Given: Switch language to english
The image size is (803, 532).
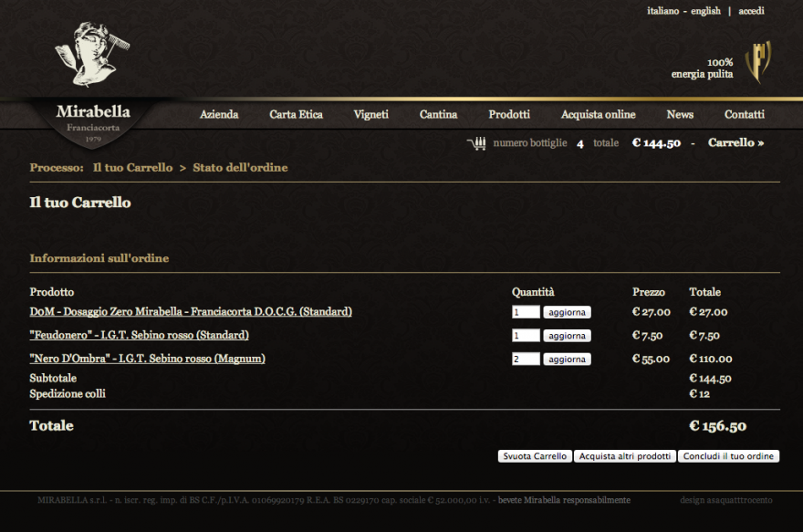Looking at the screenshot, I should tap(705, 11).
